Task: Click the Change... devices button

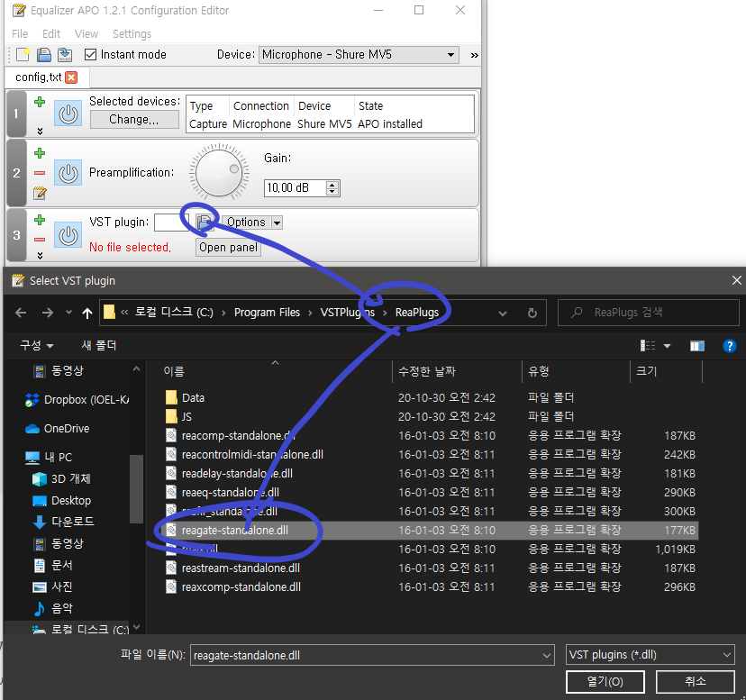Action: pos(134,120)
